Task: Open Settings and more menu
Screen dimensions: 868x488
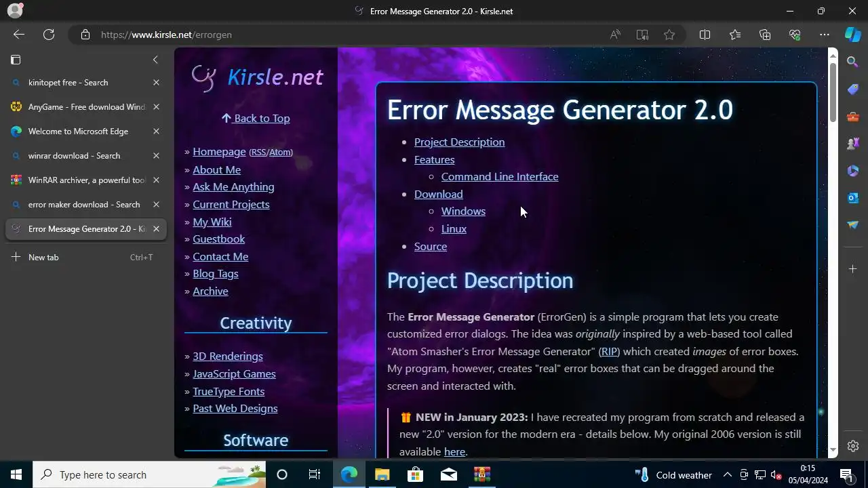Action: [x=825, y=35]
